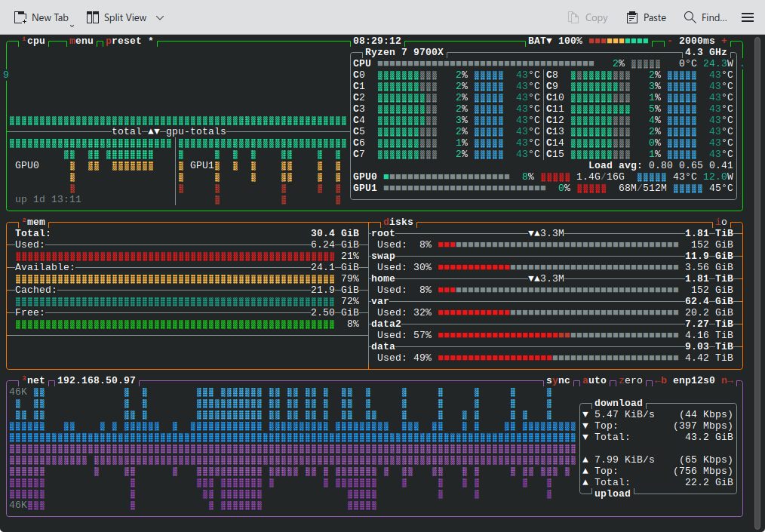Click the Split View icon

click(x=93, y=17)
